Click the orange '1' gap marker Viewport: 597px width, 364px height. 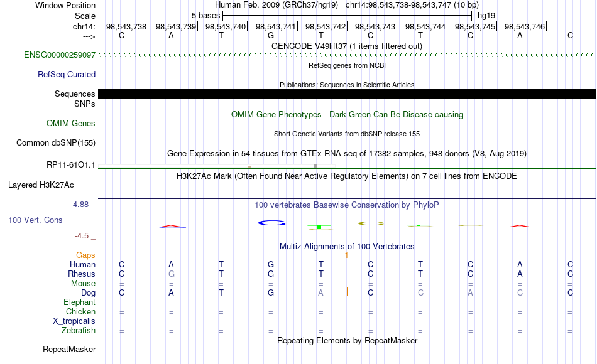click(x=346, y=255)
